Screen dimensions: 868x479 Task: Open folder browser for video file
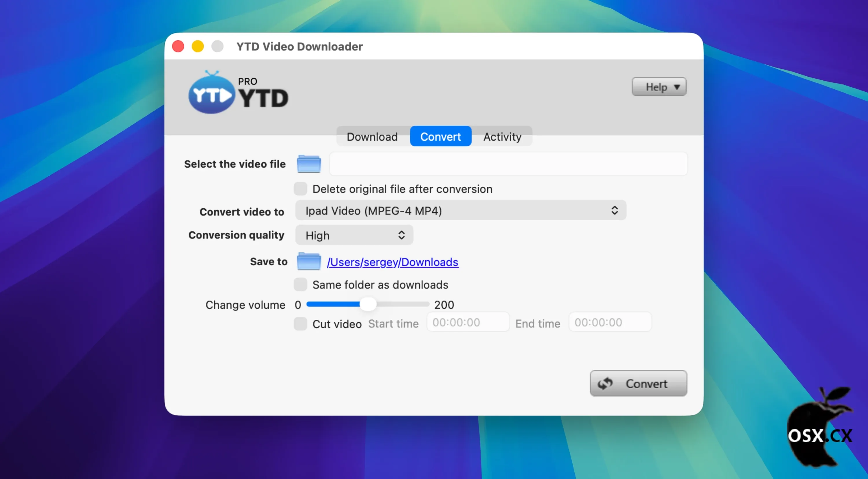tap(309, 164)
